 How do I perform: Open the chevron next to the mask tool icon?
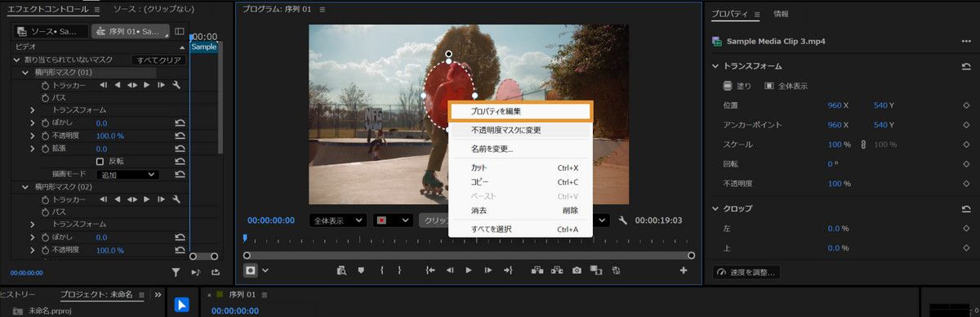pos(265,270)
